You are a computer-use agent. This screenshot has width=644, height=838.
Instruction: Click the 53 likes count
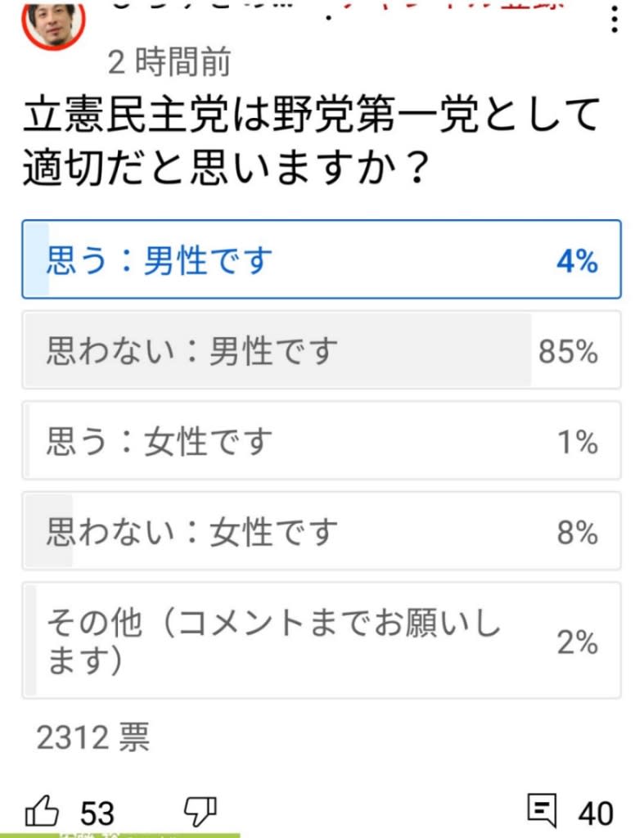click(x=97, y=813)
